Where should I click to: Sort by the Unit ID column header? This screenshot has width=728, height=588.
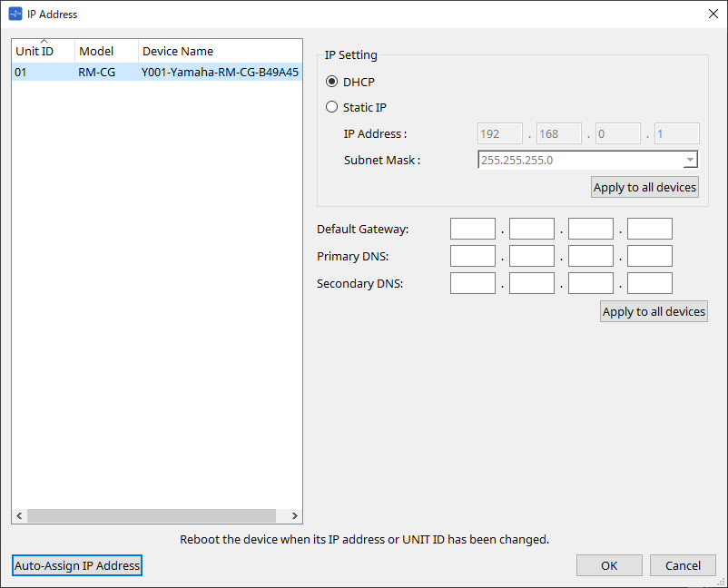tap(43, 52)
